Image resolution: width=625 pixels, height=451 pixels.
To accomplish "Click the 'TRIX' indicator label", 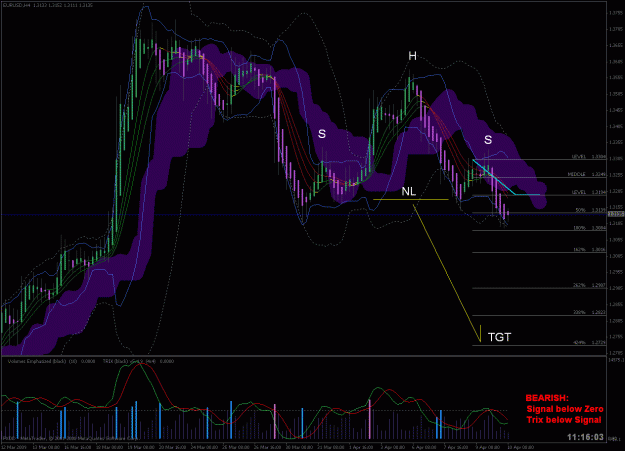I will (x=109, y=361).
